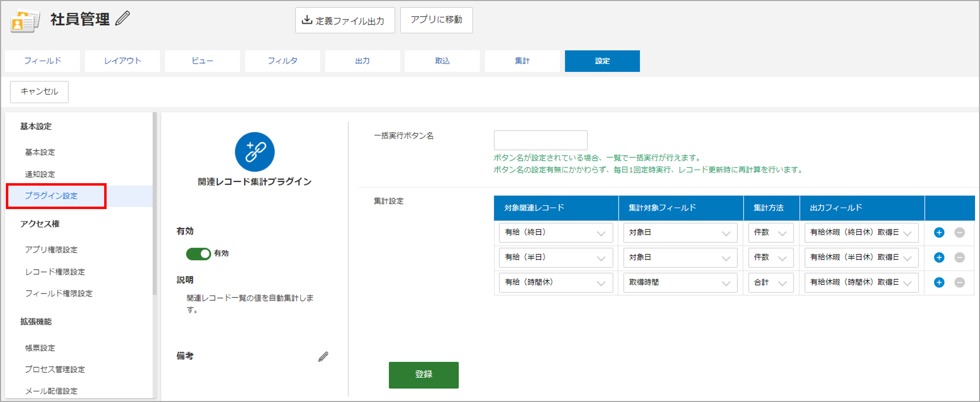Open アプリ権限設定 in sidebar
980x402 pixels.
[x=51, y=250]
